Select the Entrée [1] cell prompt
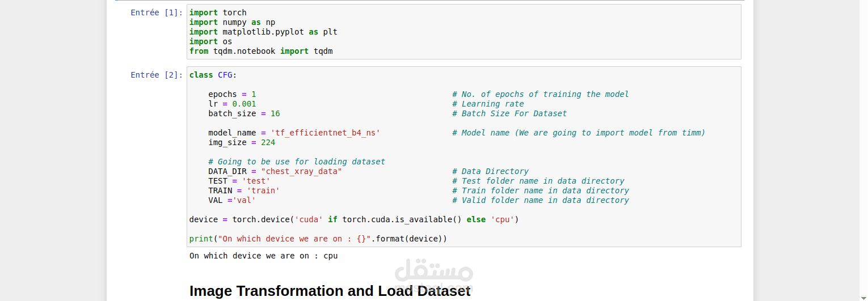The image size is (868, 301). 157,12
